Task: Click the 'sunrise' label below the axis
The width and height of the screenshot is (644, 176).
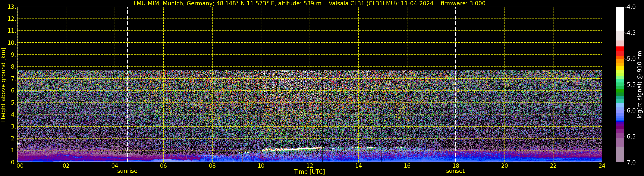Action: (127, 171)
